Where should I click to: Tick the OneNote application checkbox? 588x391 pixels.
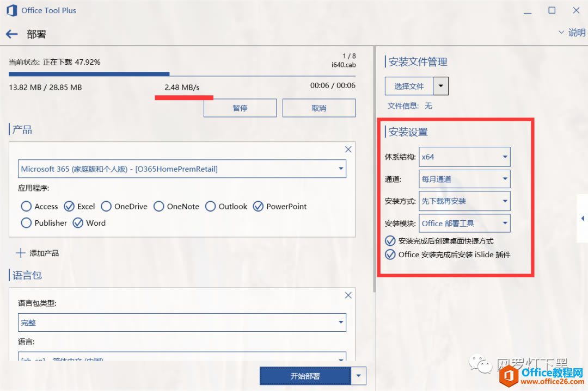point(158,206)
